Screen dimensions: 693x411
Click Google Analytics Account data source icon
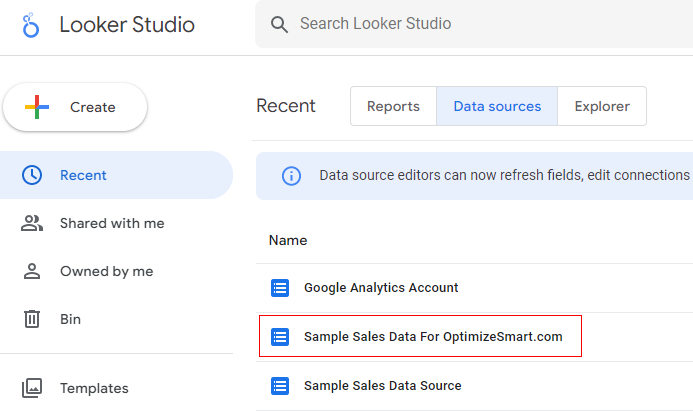click(x=280, y=288)
